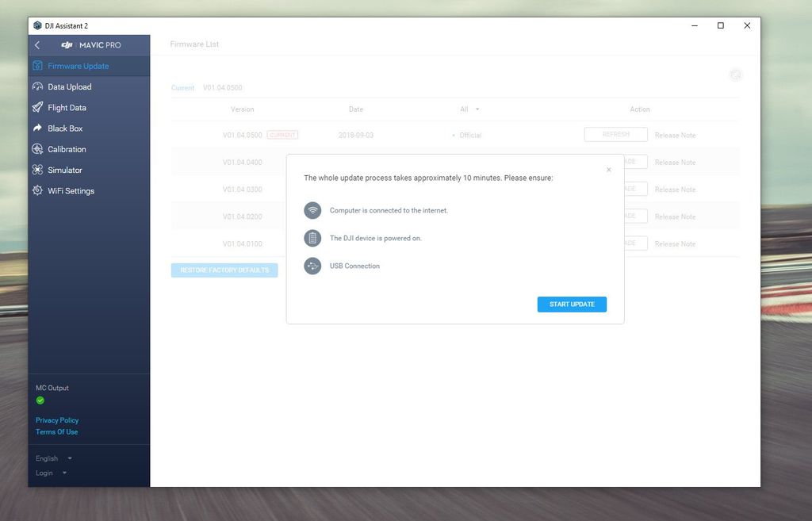This screenshot has height=521, width=812.
Task: Dismiss the update dialog with its X
Action: tap(609, 170)
